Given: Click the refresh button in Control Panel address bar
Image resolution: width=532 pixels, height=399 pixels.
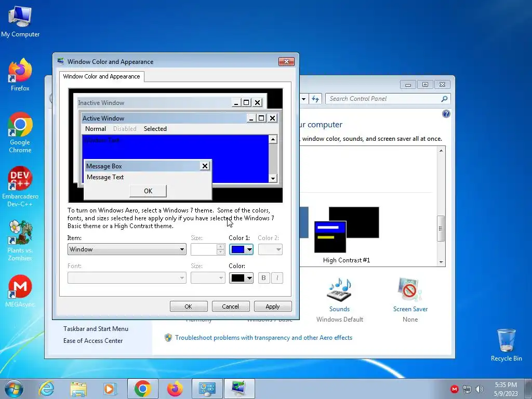Looking at the screenshot, I should (x=315, y=99).
